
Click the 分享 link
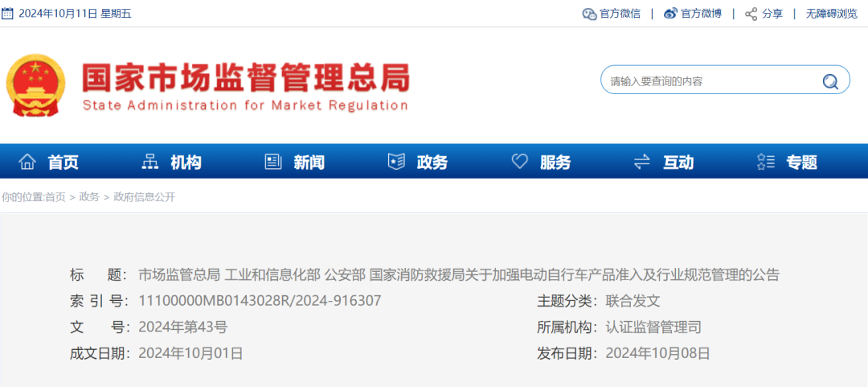coord(772,14)
